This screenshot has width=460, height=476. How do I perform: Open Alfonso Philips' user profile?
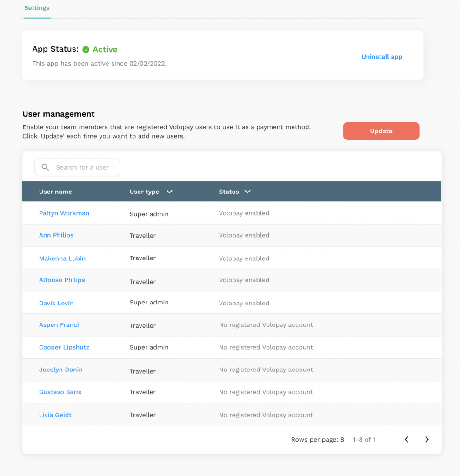62,280
